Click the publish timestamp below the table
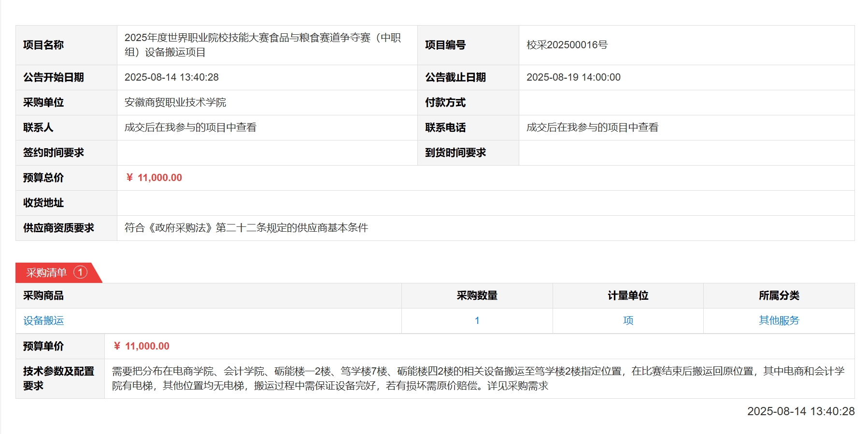 point(800,411)
